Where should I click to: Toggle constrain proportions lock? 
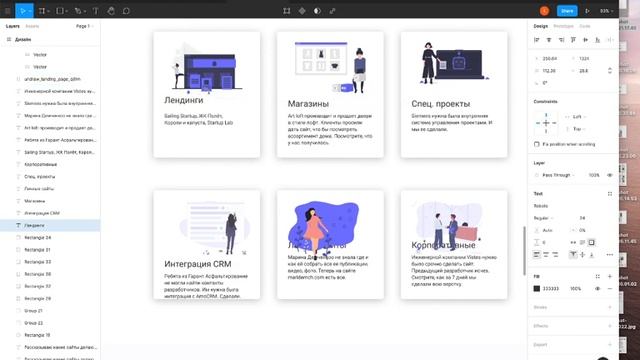point(610,71)
